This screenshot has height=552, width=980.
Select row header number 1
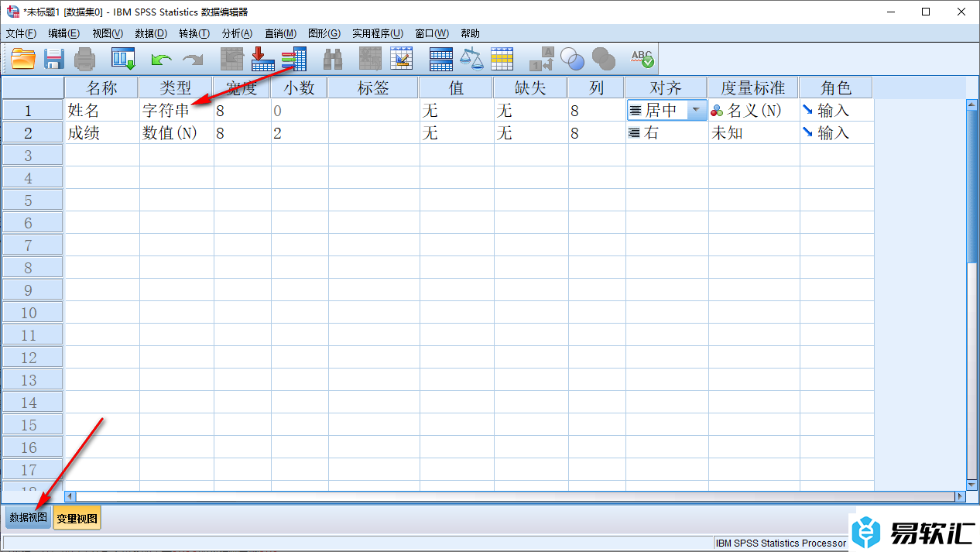click(x=33, y=110)
